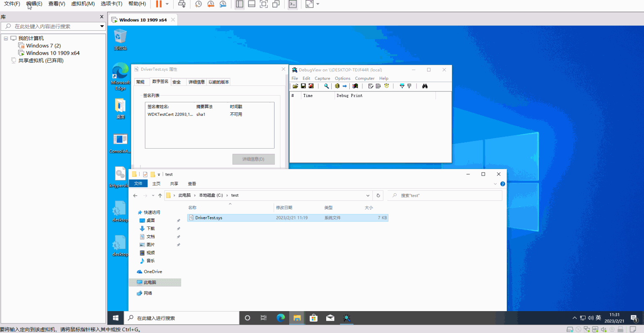Select Windows 7 (2) in library
Screen dimensions: 644x333
[43, 45]
